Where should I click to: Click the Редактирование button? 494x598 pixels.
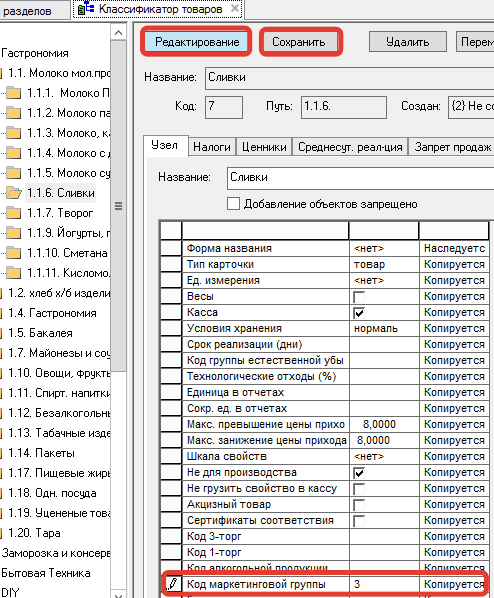[197, 42]
